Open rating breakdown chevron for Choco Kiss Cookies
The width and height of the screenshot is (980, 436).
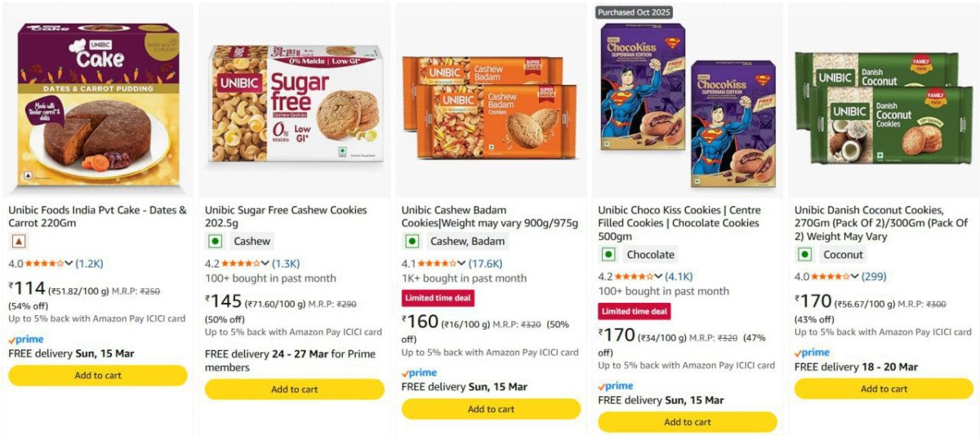[x=658, y=277]
